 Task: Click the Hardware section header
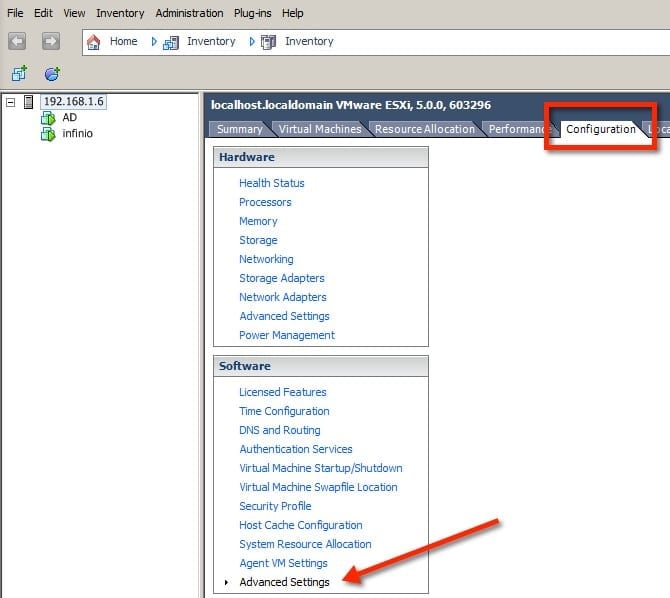(321, 157)
